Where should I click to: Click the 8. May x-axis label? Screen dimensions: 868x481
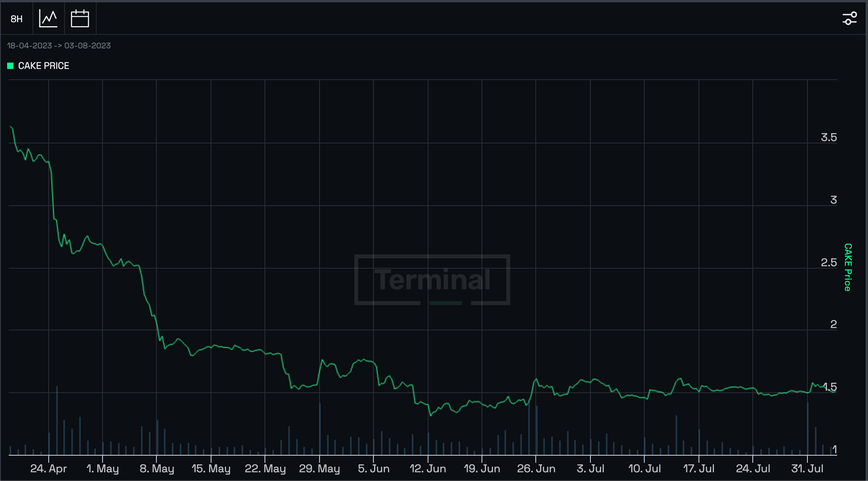point(157,469)
